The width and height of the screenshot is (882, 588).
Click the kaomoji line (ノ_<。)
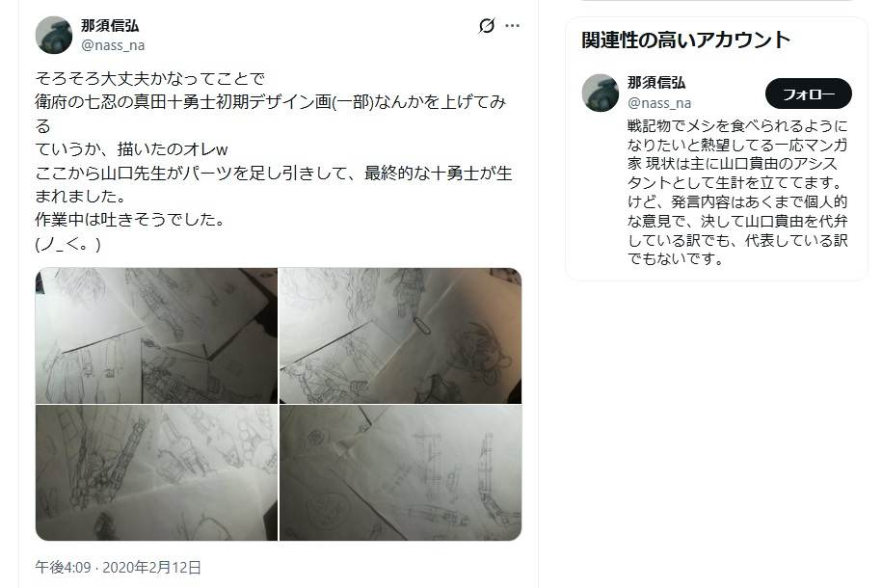click(x=68, y=244)
